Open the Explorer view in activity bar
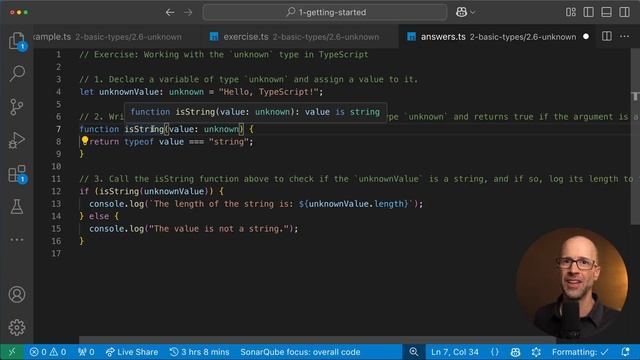This screenshot has width=640, height=360. tap(17, 41)
